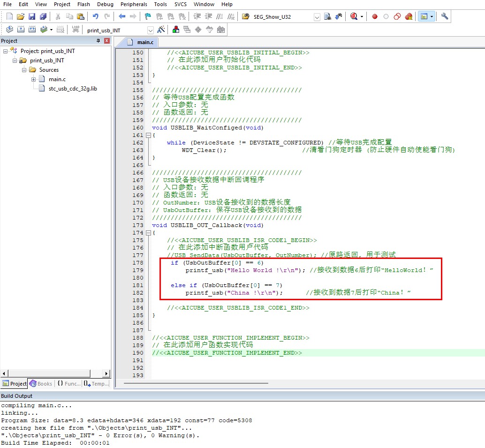Open the Edit menu
Viewport: 485px width, 448px height.
coord(23,4)
